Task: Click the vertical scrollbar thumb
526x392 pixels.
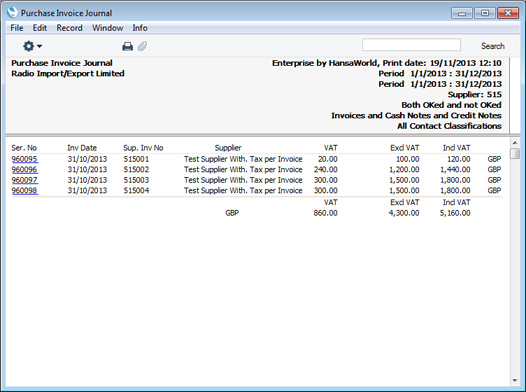Action: tap(515, 153)
